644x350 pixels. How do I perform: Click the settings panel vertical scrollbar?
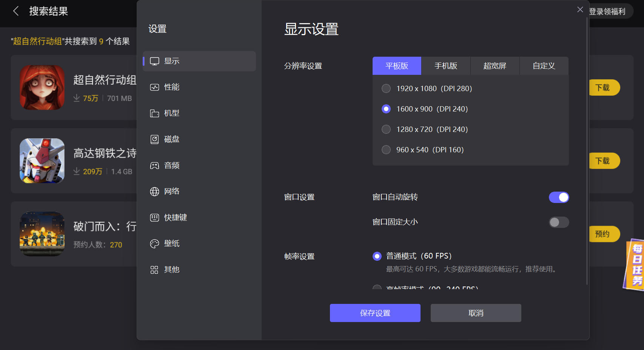tap(587, 151)
